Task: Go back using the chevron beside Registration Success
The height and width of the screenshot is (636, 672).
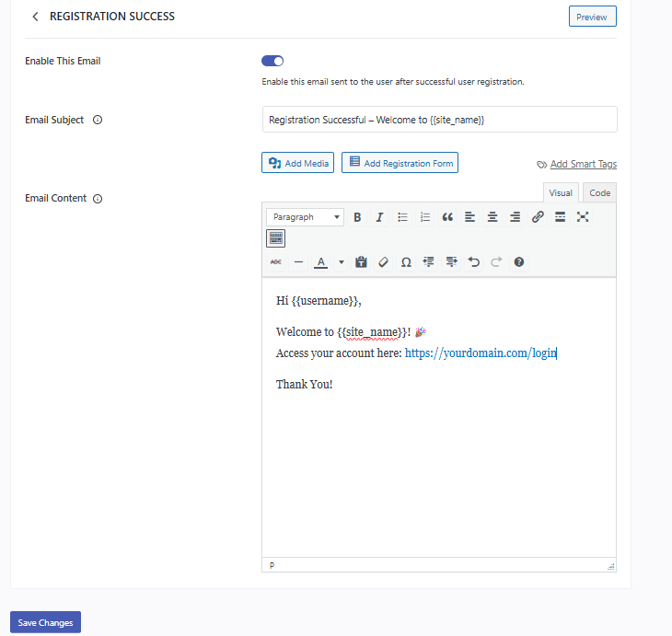Action: (35, 17)
